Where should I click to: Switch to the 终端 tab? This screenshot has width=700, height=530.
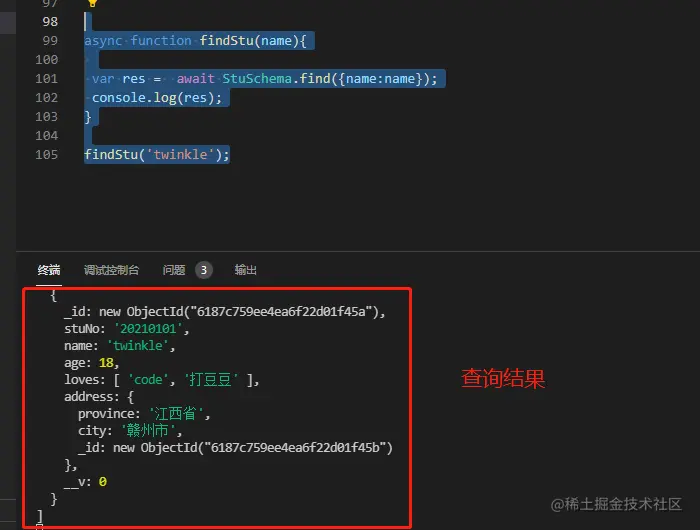pos(49,270)
